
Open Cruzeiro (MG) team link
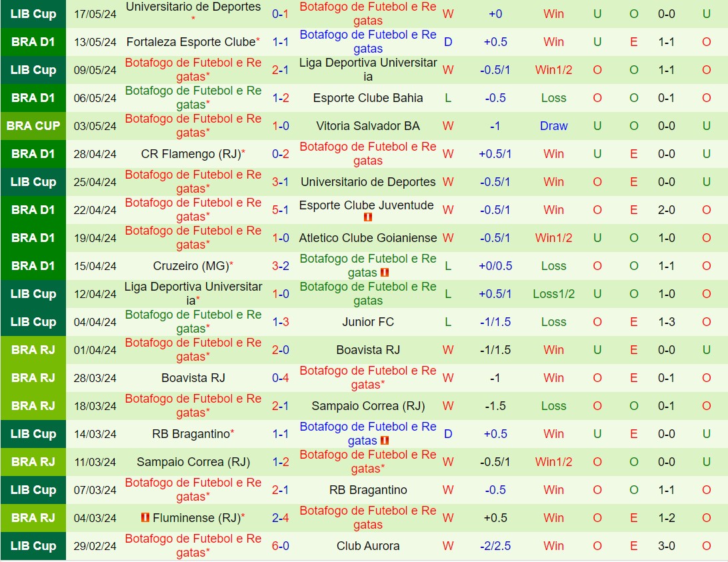point(191,266)
